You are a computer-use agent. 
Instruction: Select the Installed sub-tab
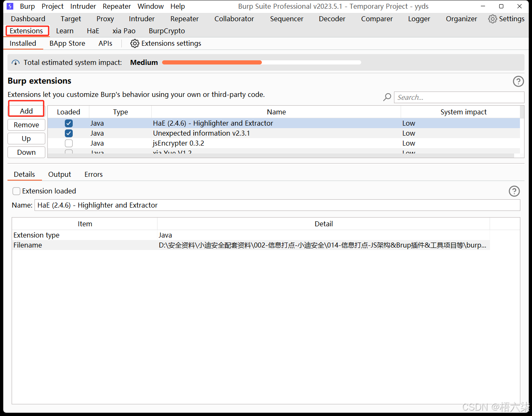[x=23, y=43]
